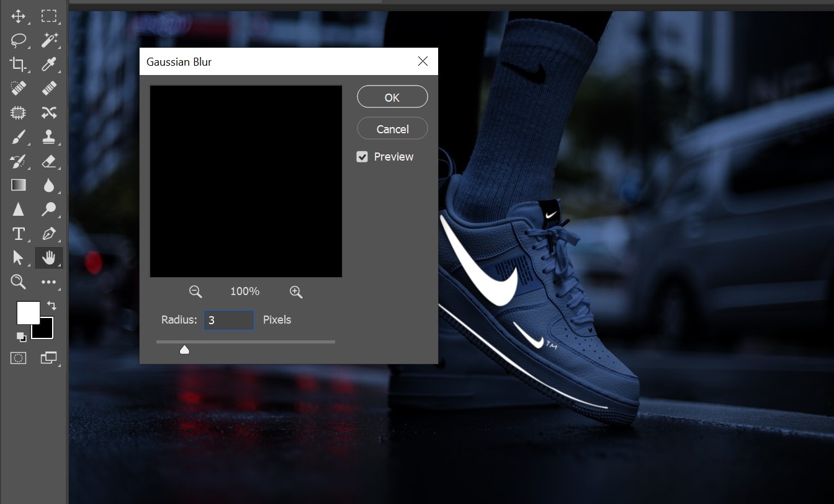
Task: Uncheck the Preview checkbox
Action: click(x=362, y=157)
